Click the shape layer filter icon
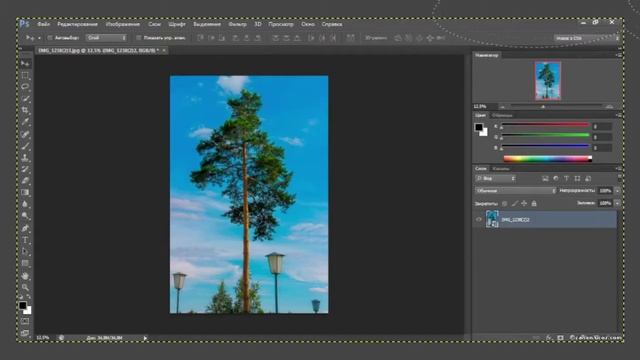 click(577, 178)
